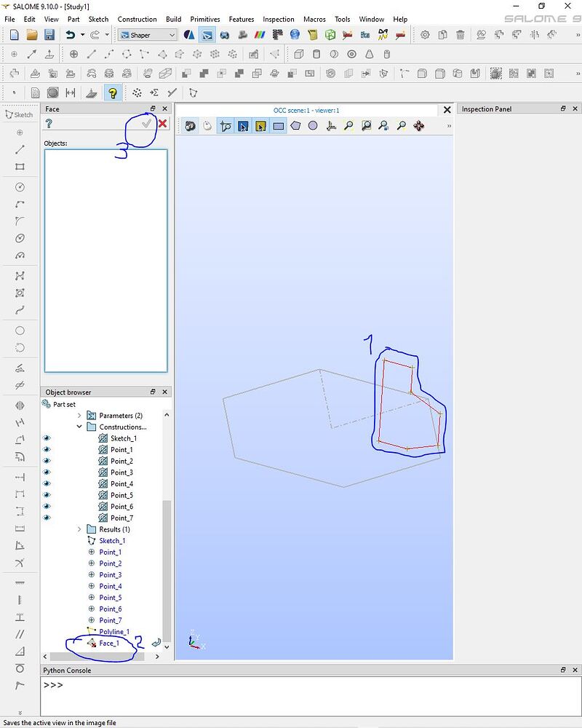Select the sketch Point tool
The height and width of the screenshot is (728, 582).
(20, 132)
